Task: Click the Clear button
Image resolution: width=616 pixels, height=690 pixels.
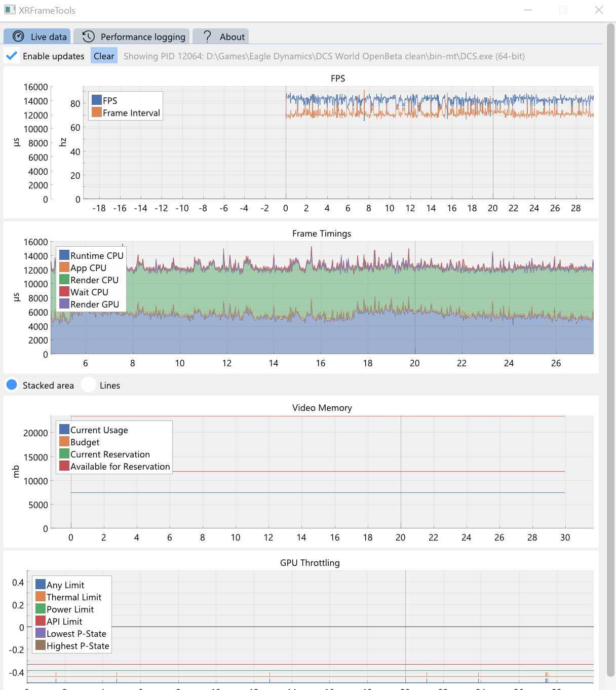Action: [104, 56]
